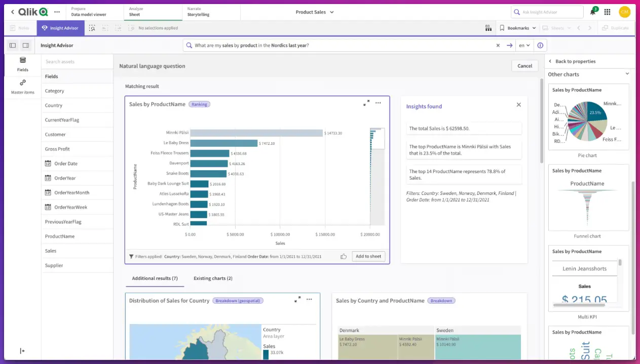Collapse the Other charts section
The width and height of the screenshot is (640, 364).
tap(628, 74)
